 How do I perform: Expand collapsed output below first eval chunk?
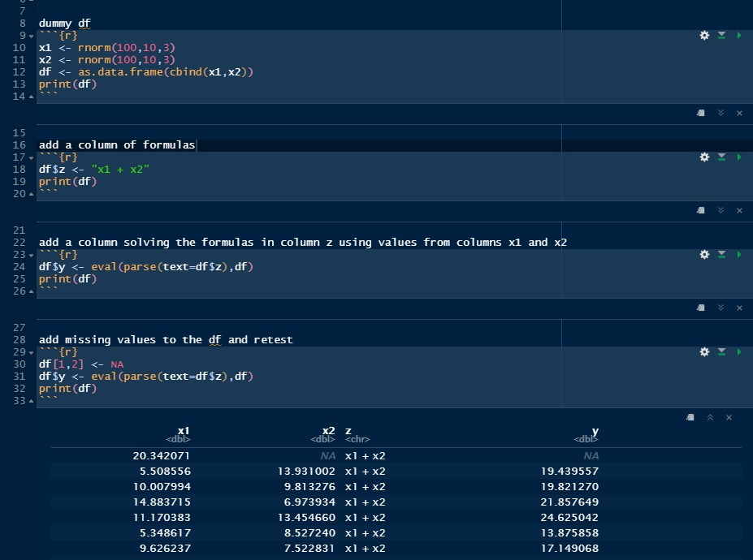point(721,308)
